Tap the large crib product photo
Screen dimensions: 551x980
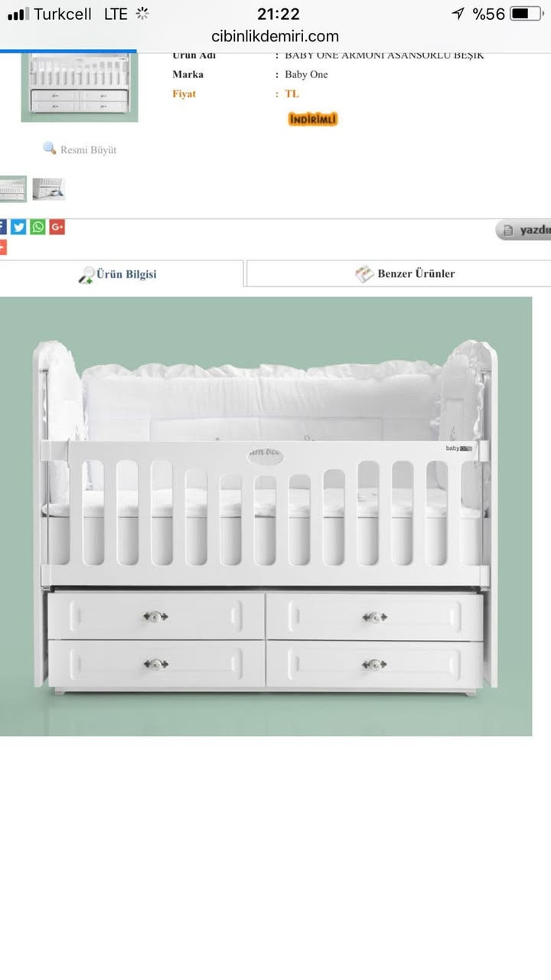(x=266, y=517)
